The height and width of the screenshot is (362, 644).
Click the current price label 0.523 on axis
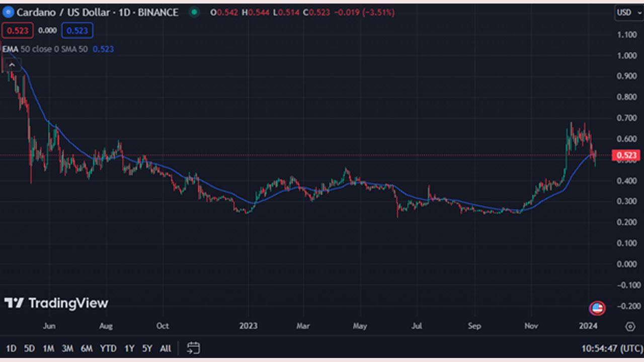click(x=625, y=155)
